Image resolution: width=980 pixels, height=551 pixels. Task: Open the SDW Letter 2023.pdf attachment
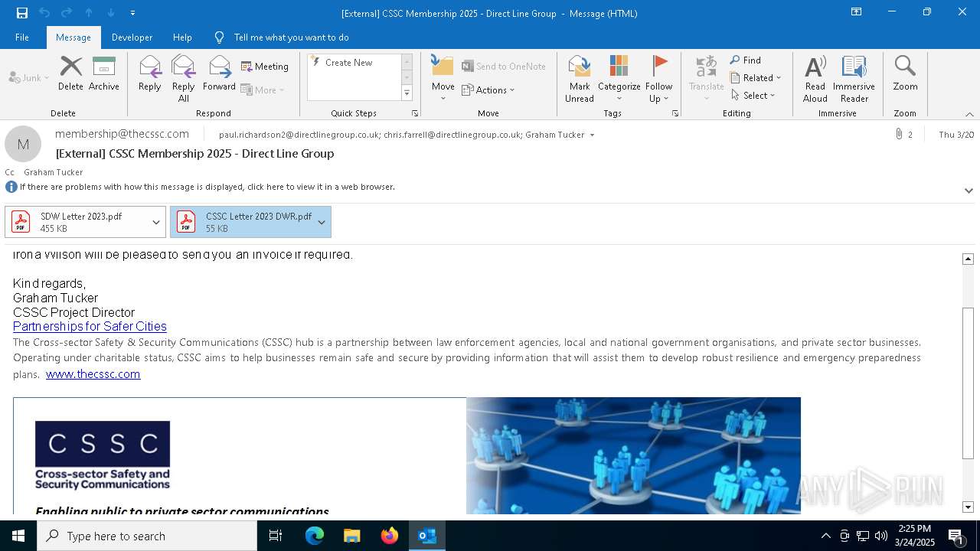[x=77, y=222]
